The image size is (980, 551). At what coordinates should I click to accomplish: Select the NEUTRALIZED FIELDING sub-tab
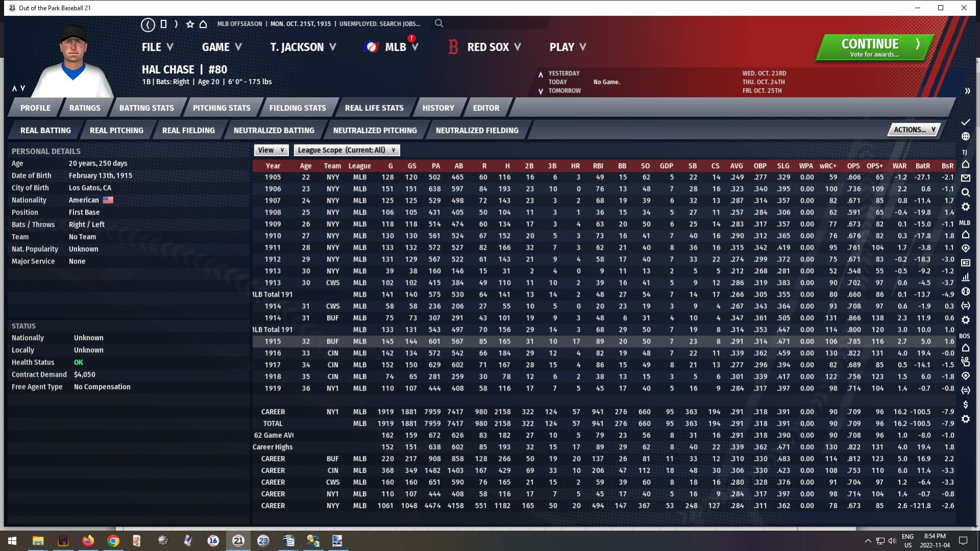click(x=477, y=130)
